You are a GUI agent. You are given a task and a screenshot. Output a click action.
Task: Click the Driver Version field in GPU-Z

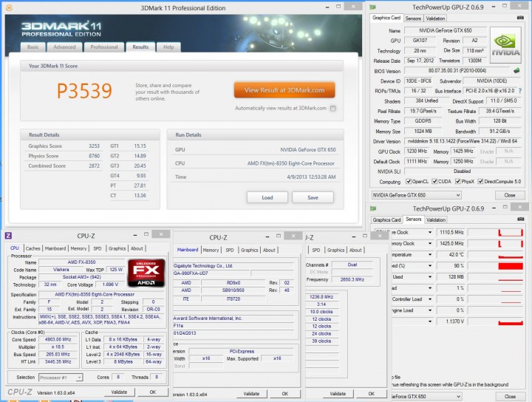tap(463, 141)
